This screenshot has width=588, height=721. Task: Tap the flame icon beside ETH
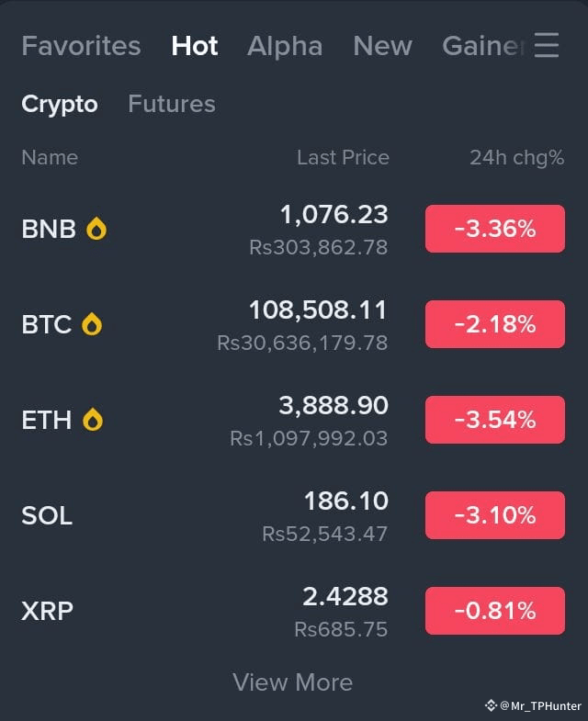coord(93,420)
